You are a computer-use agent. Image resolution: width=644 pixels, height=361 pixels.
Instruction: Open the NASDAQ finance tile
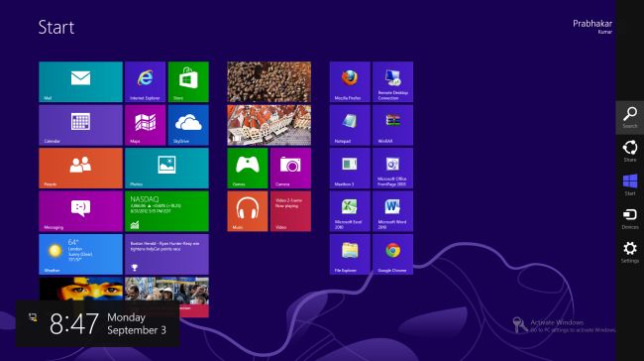click(166, 211)
